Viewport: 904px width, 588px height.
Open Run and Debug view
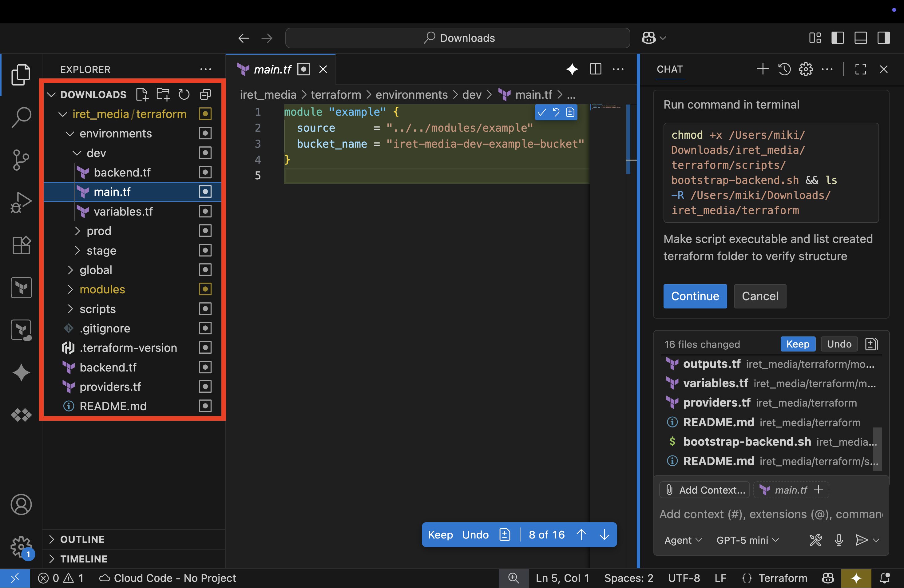point(21,202)
